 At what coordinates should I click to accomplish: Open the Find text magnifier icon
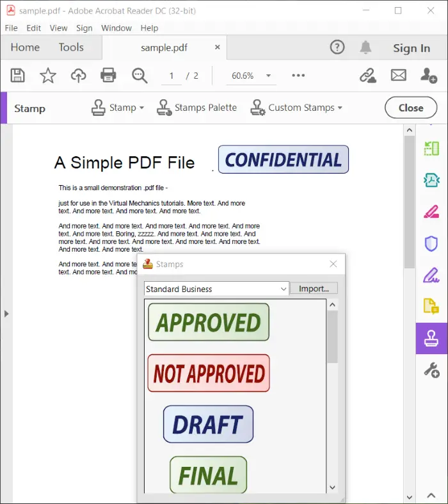coord(140,76)
